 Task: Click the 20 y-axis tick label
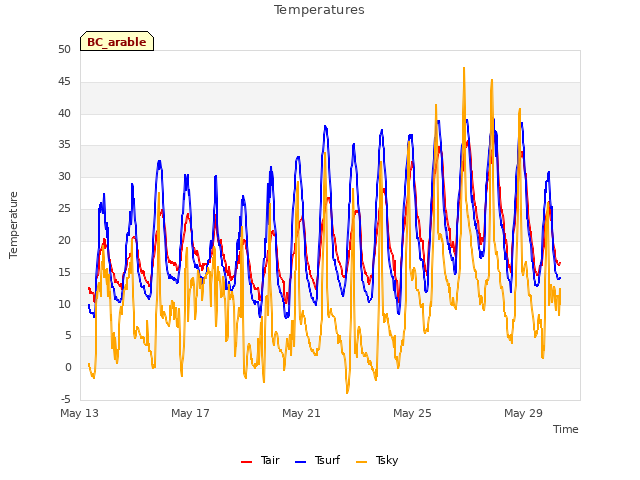click(x=64, y=240)
